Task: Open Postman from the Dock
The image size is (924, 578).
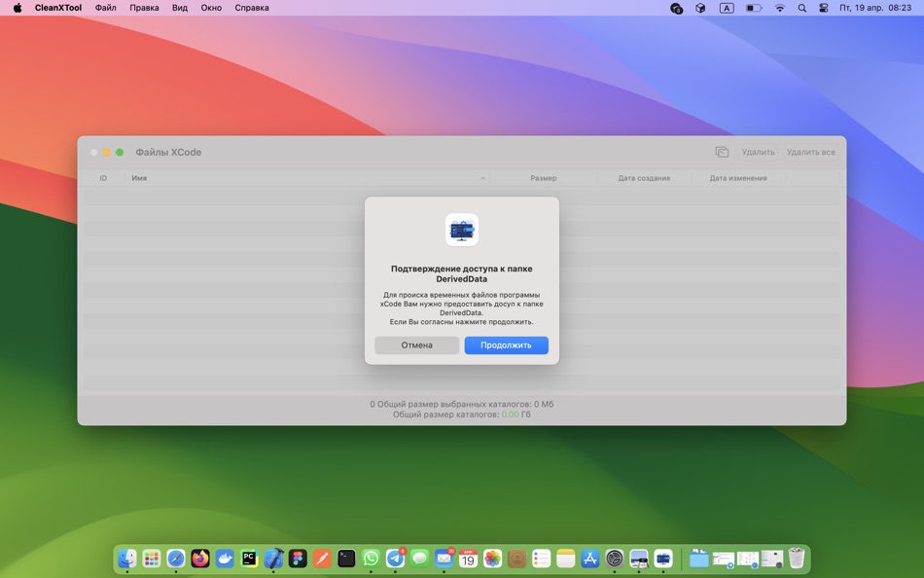Action: pos(322,558)
